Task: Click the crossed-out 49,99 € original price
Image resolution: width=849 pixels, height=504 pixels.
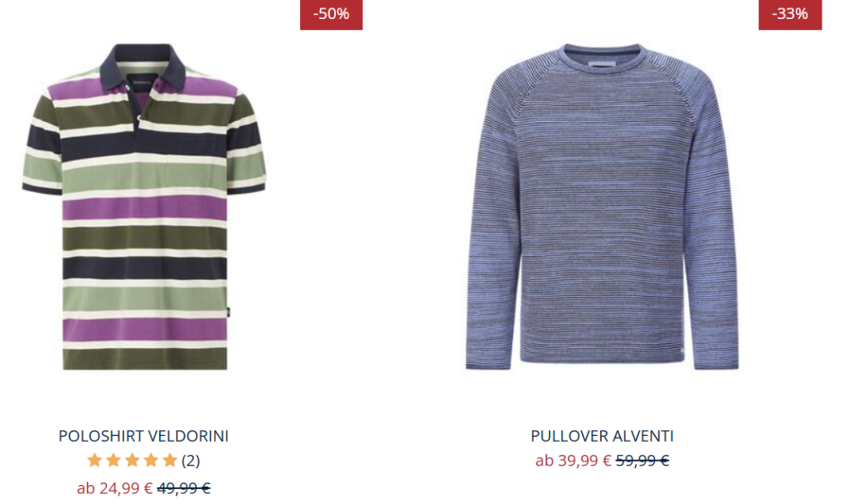Action: coord(183,488)
